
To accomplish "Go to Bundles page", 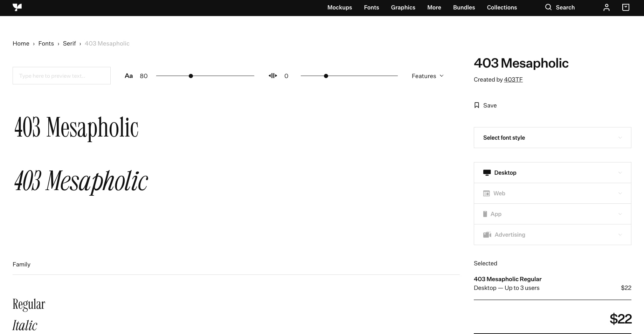I will click(464, 7).
